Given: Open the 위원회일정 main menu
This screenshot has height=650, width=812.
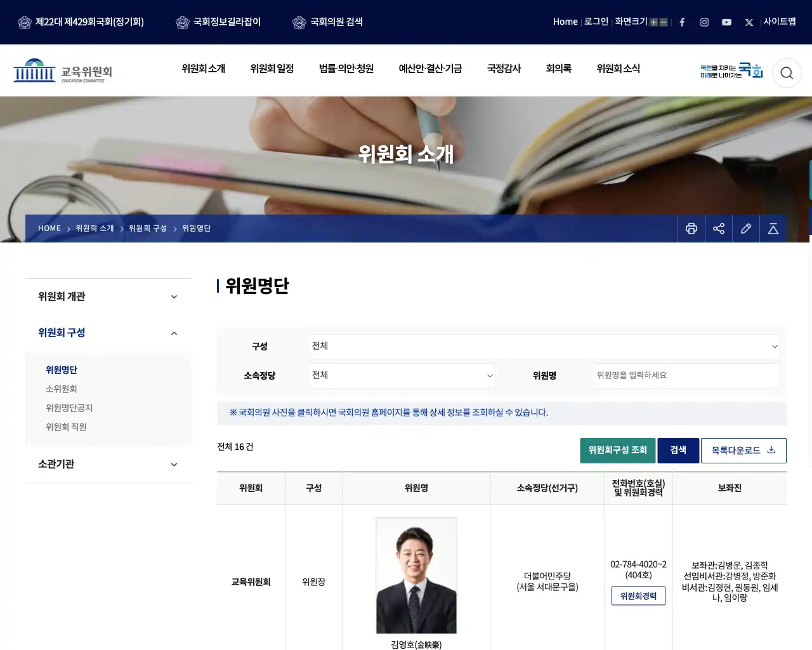Looking at the screenshot, I should (272, 69).
